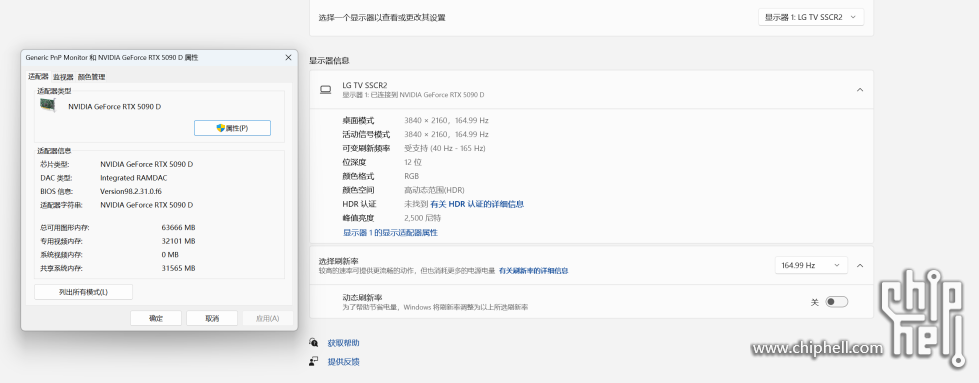
Task: Click the 提供反馈 feedback icon
Action: coord(314,361)
